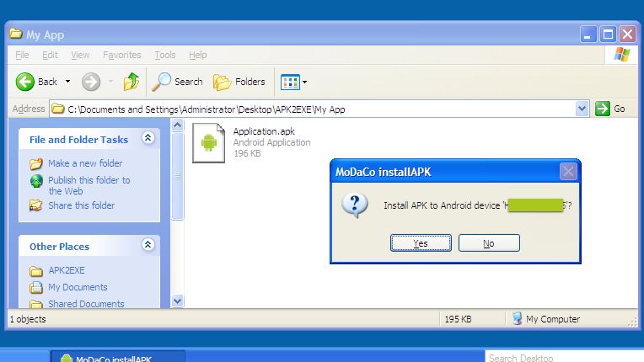This screenshot has width=644, height=362.
Task: Expand the Views dropdown arrow
Action: pyautogui.click(x=305, y=82)
